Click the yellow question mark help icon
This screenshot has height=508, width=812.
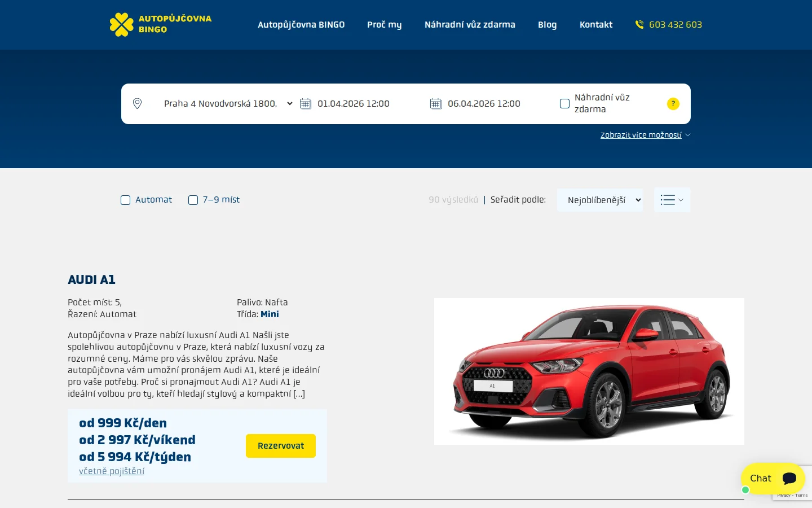coord(673,104)
